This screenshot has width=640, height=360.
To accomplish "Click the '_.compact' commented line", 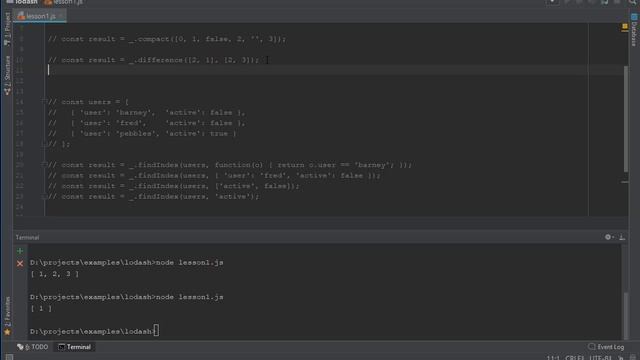I will point(167,39).
